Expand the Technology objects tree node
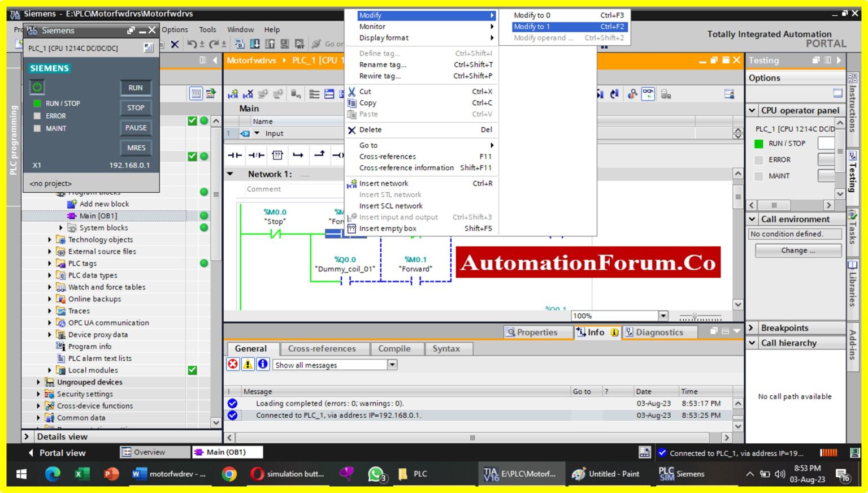This screenshot has width=868, height=493. pos(50,239)
